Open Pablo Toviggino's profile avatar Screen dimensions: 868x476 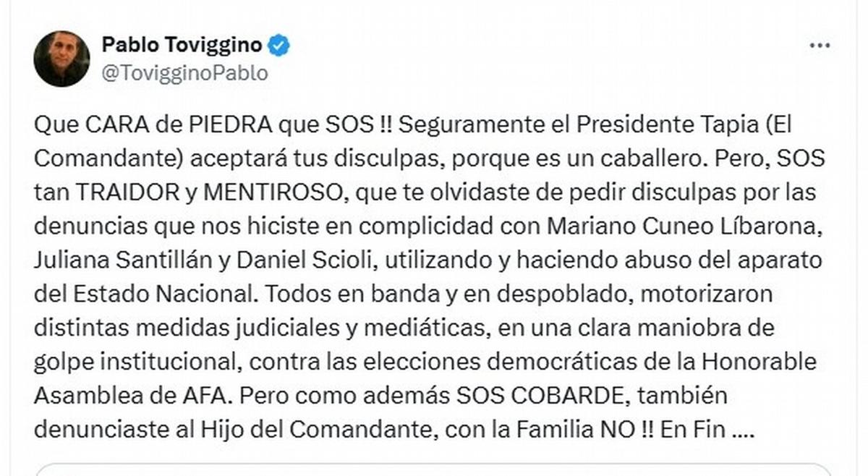[61, 59]
